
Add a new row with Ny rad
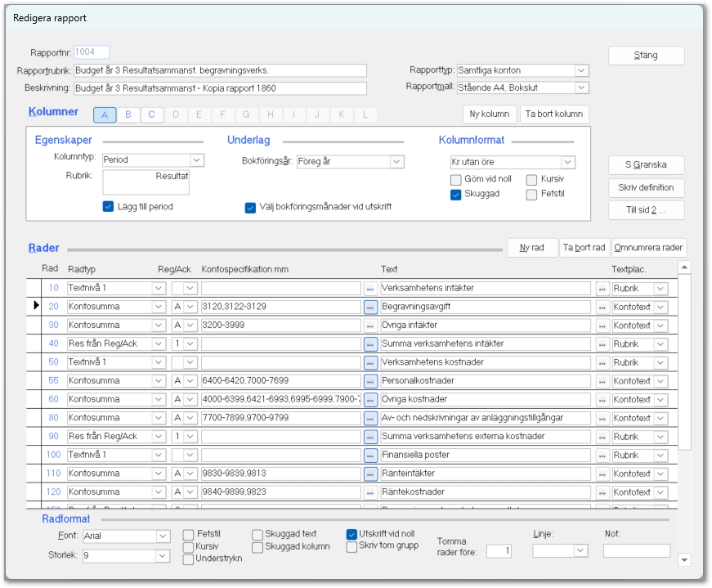(x=531, y=248)
